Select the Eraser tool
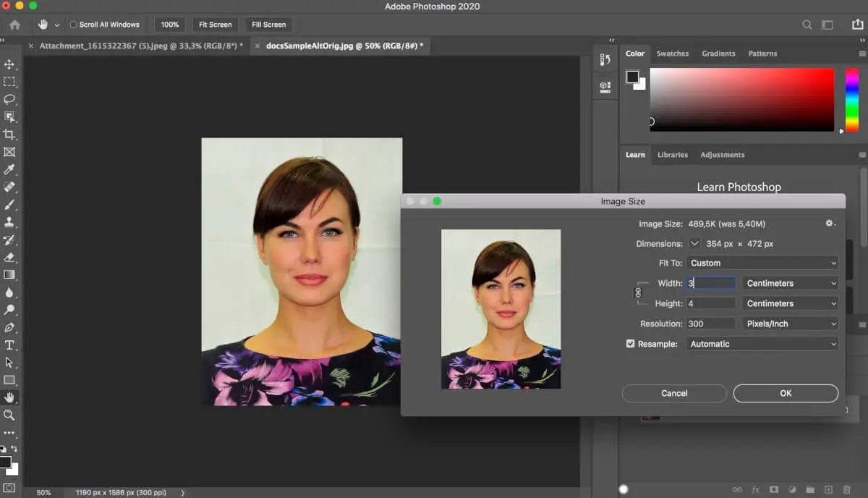Viewport: 868px width, 498px height. 9,257
